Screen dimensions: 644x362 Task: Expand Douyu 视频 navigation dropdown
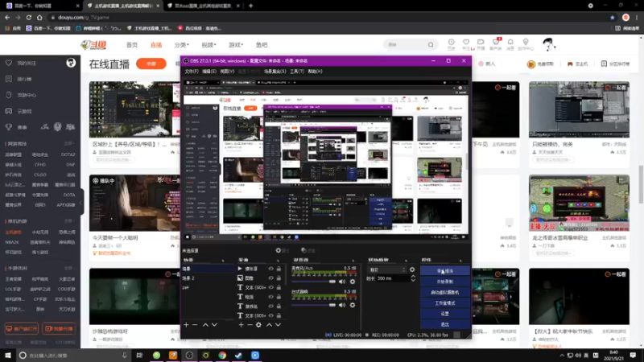[208, 45]
